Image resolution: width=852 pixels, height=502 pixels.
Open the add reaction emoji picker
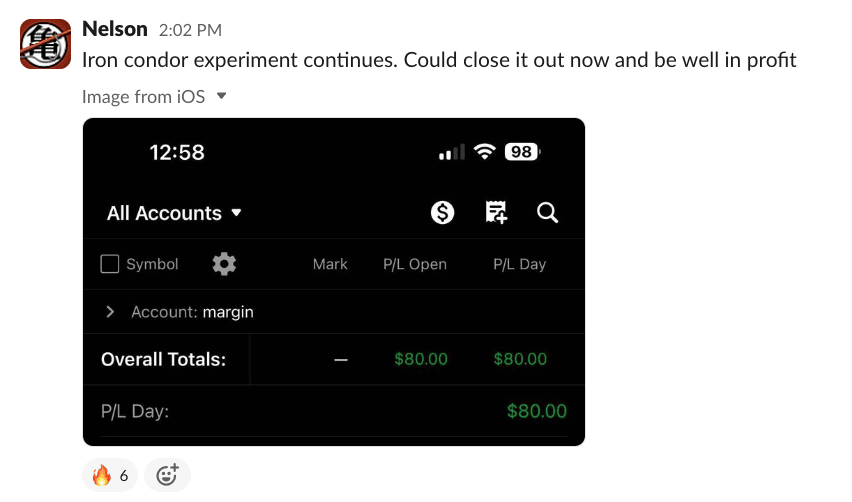tap(167, 475)
